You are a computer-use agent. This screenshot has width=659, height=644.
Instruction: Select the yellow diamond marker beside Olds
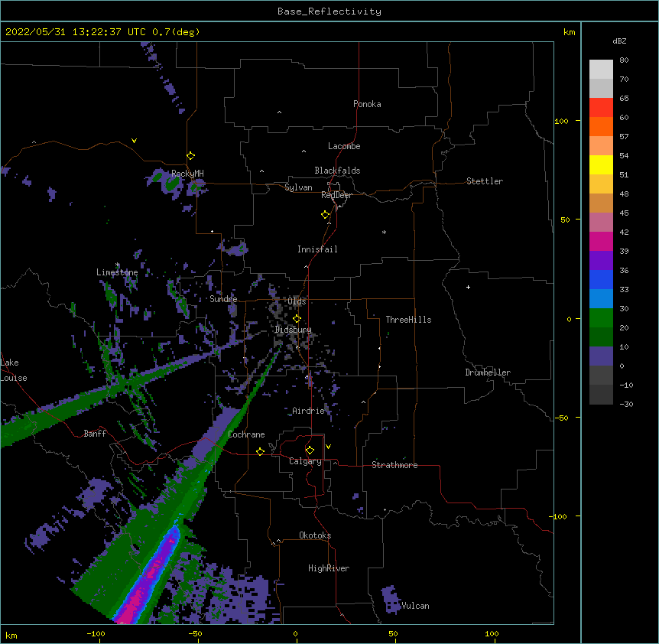click(x=297, y=319)
